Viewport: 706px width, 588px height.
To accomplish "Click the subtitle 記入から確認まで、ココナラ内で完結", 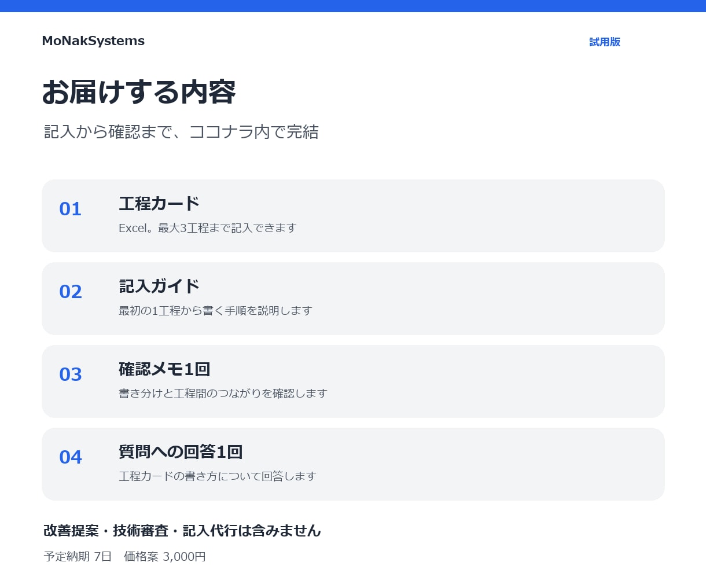I will tap(181, 132).
